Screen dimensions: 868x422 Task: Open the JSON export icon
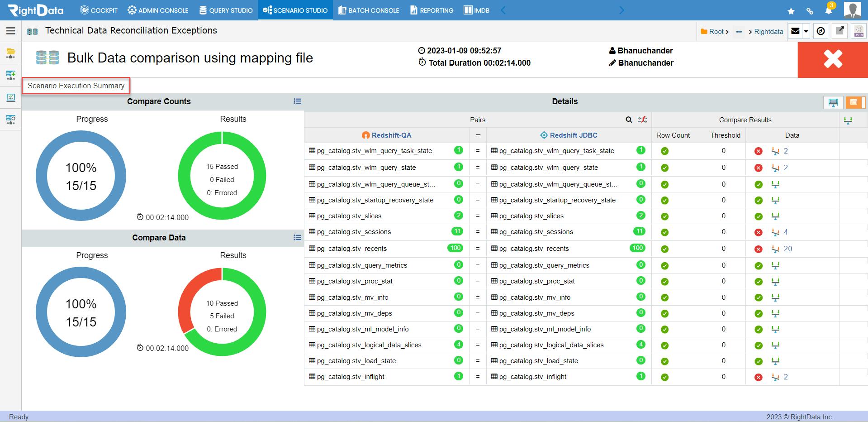pyautogui.click(x=859, y=31)
